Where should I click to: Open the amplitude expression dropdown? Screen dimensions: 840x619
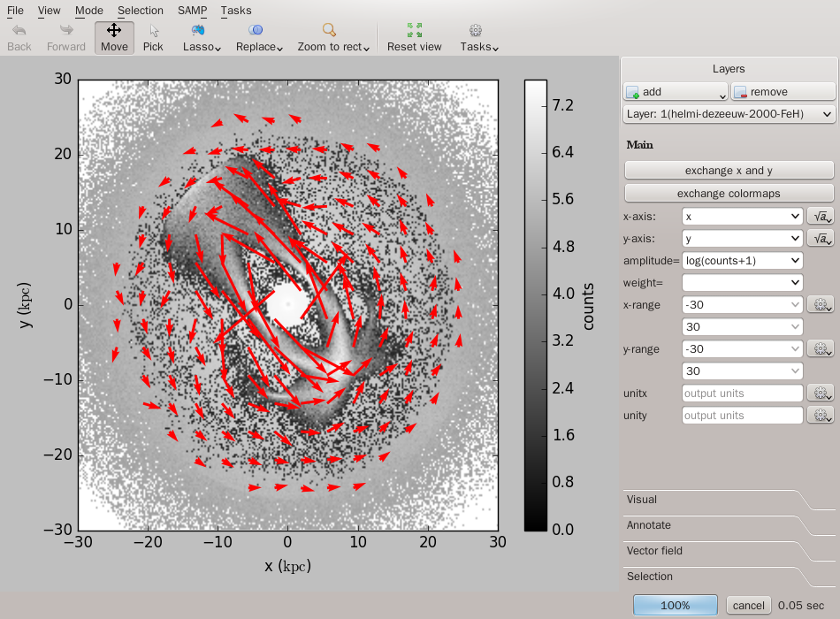point(743,260)
